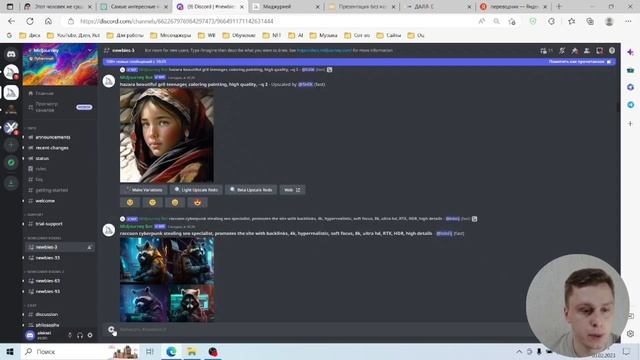This screenshot has width=640, height=360.
Task: Open the newbies-63 channel
Action: 47,281
